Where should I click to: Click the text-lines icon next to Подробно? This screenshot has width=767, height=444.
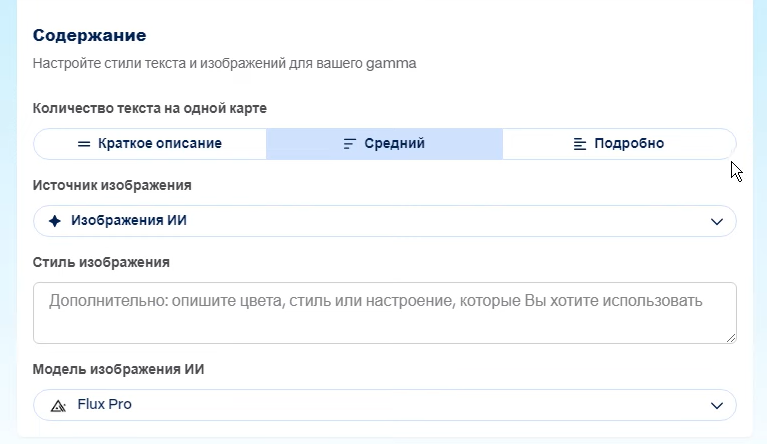tap(580, 144)
